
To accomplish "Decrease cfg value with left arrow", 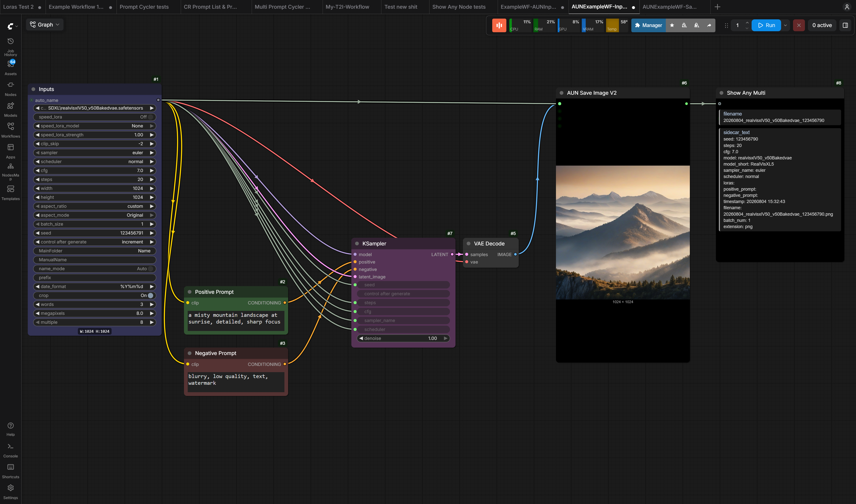I will pyautogui.click(x=37, y=171).
